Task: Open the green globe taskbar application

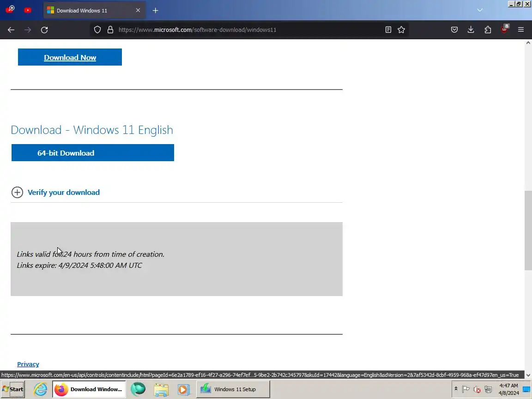Action: coord(138,389)
